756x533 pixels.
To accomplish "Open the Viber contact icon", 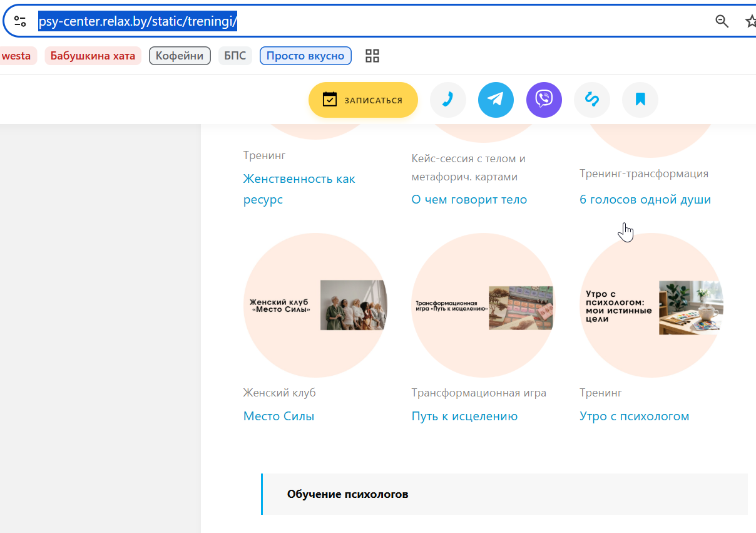I will [544, 100].
